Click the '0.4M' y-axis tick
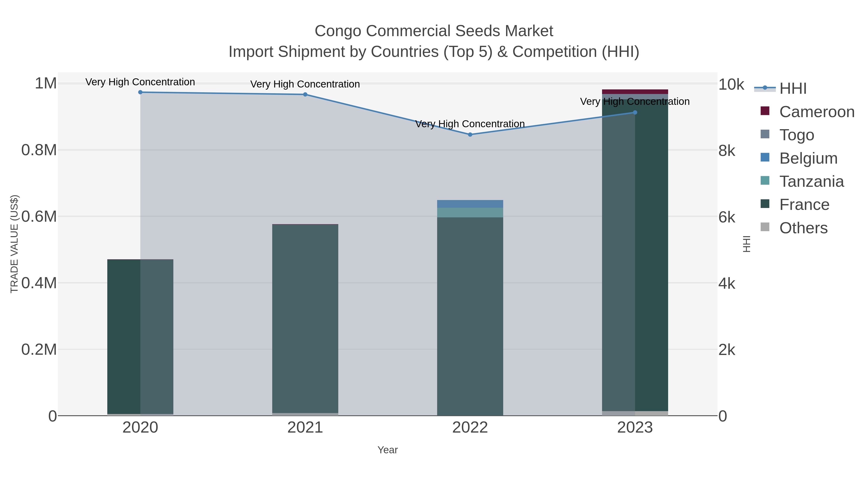Image resolution: width=868 pixels, height=488 pixels. (39, 283)
